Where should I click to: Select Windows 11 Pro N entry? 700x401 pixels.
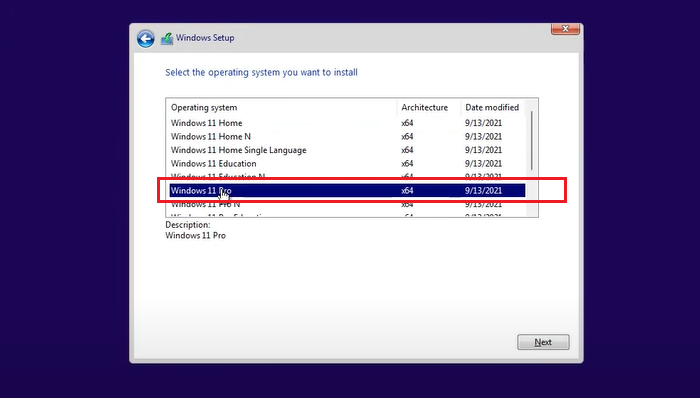(206, 204)
